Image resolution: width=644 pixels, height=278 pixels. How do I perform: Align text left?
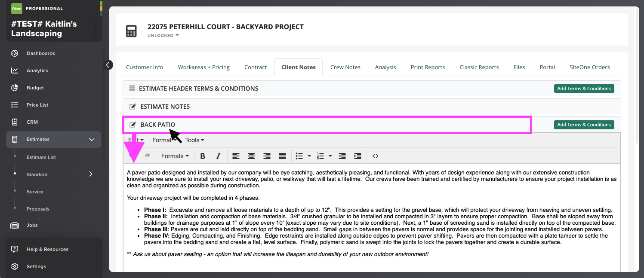tap(236, 156)
